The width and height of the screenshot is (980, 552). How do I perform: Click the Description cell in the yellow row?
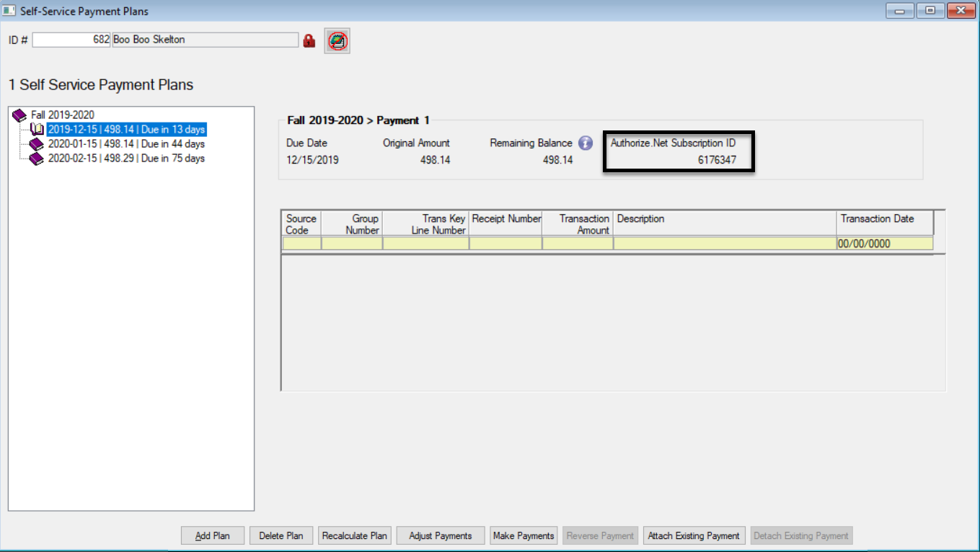pos(725,244)
